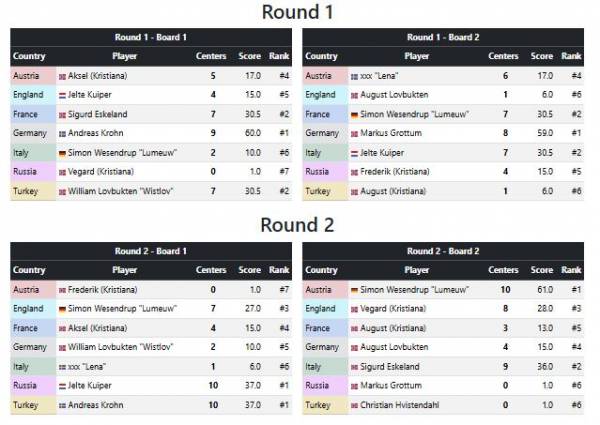Click the Round 2 heading
The height and width of the screenshot is (425, 600).
click(x=297, y=225)
